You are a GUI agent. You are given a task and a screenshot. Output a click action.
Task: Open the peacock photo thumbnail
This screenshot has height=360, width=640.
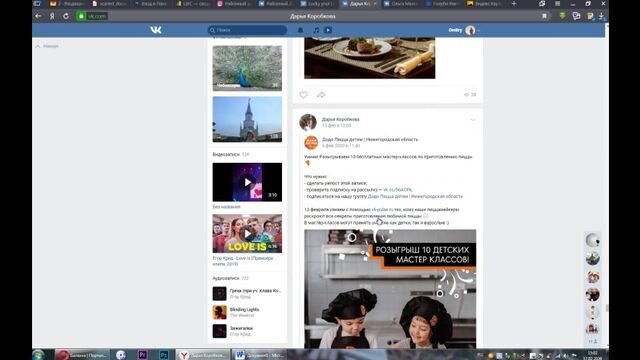[247, 68]
